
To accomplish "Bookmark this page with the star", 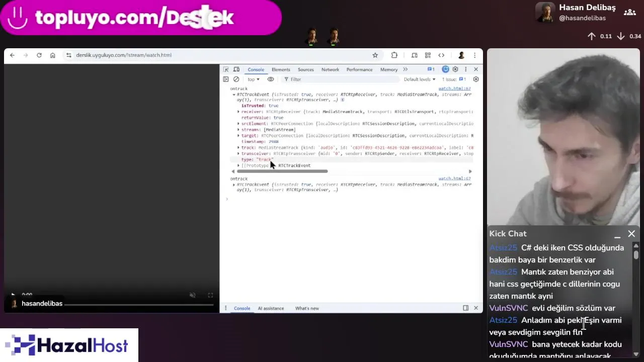I will pos(375,55).
